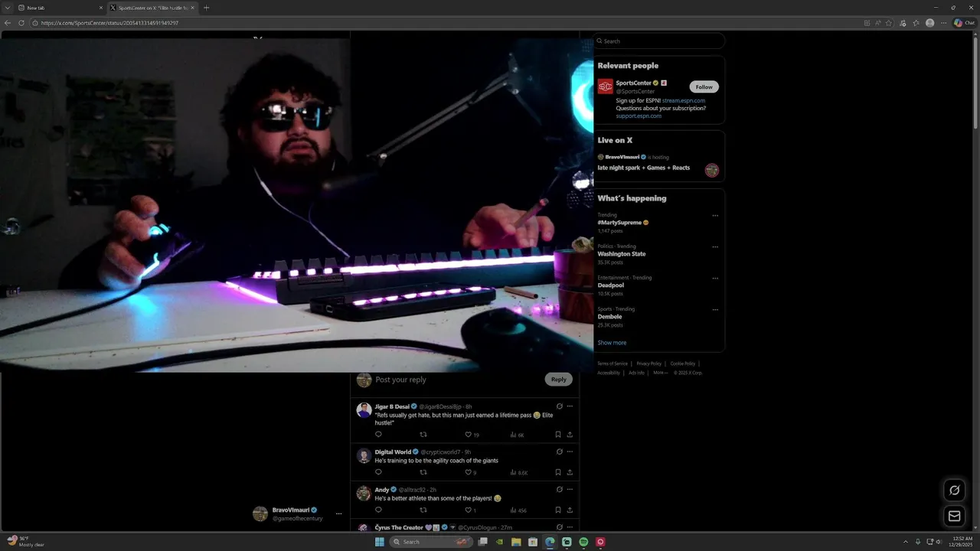The image size is (980, 551).
Task: Open the Edge Settings and more menu
Action: [944, 23]
